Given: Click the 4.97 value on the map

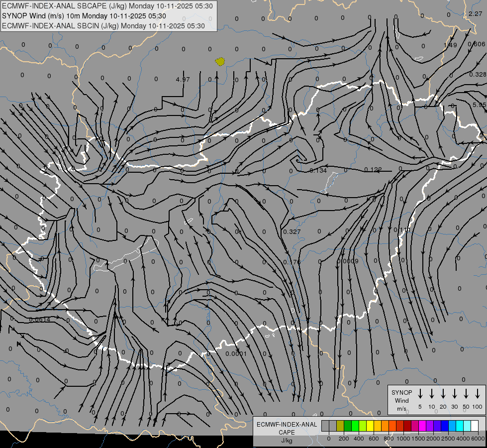Looking at the screenshot, I should click(183, 79).
